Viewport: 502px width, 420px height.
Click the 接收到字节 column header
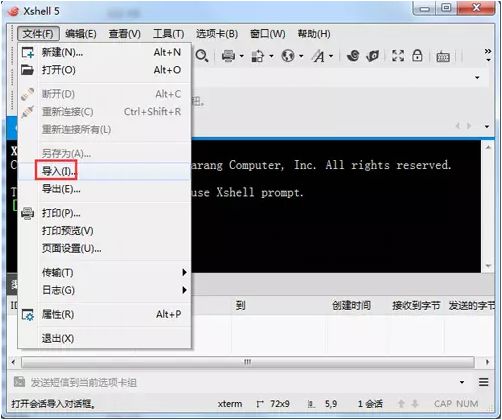click(416, 305)
